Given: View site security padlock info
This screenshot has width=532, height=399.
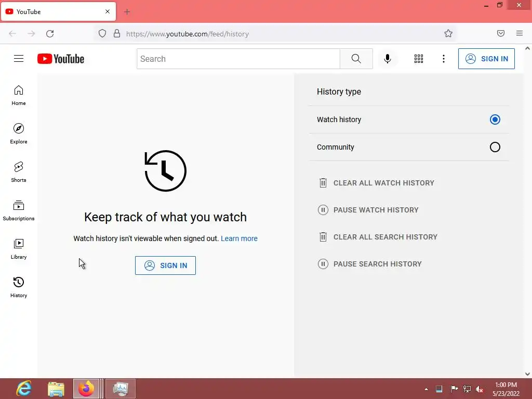Looking at the screenshot, I should pyautogui.click(x=117, y=34).
